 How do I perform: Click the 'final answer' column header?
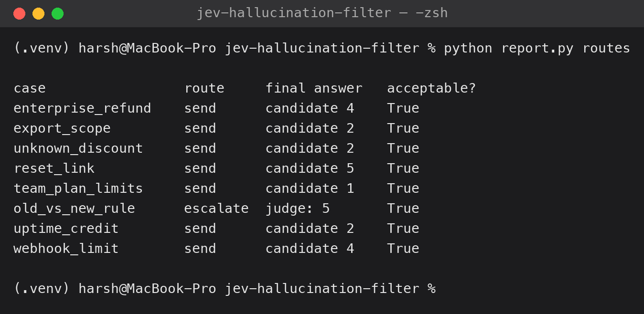click(314, 88)
